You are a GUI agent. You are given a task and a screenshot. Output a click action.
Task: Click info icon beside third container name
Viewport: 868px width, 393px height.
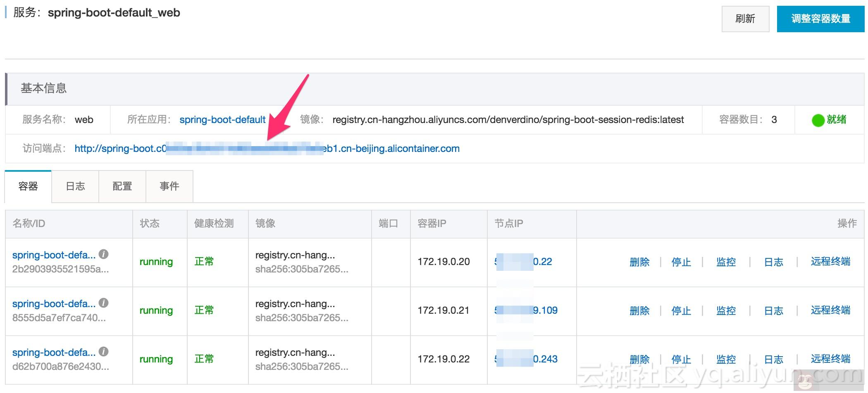click(104, 352)
